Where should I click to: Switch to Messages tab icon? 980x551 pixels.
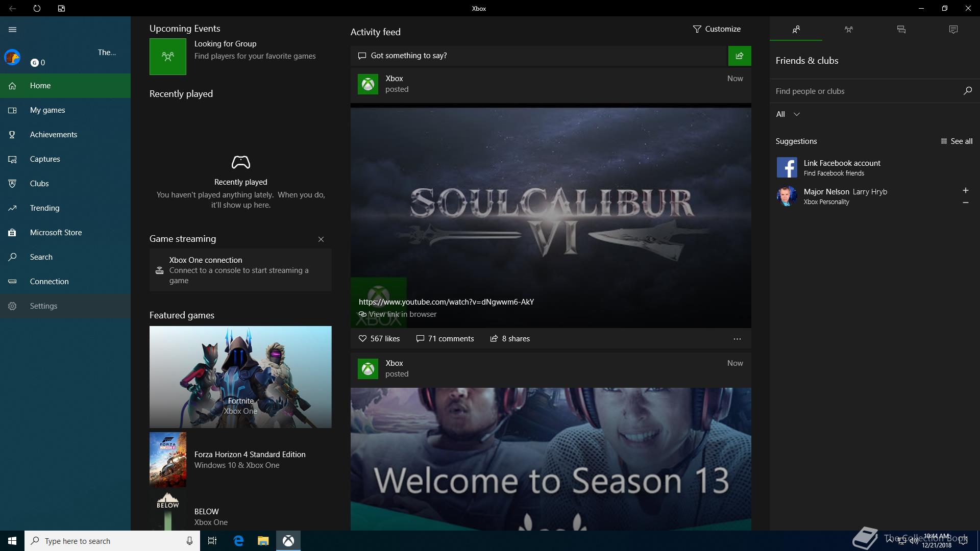point(901,30)
